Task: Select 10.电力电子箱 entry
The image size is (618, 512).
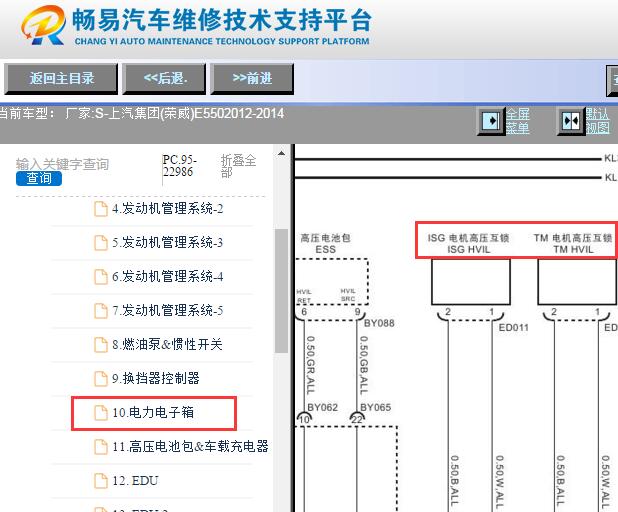Action: pyautogui.click(x=153, y=413)
